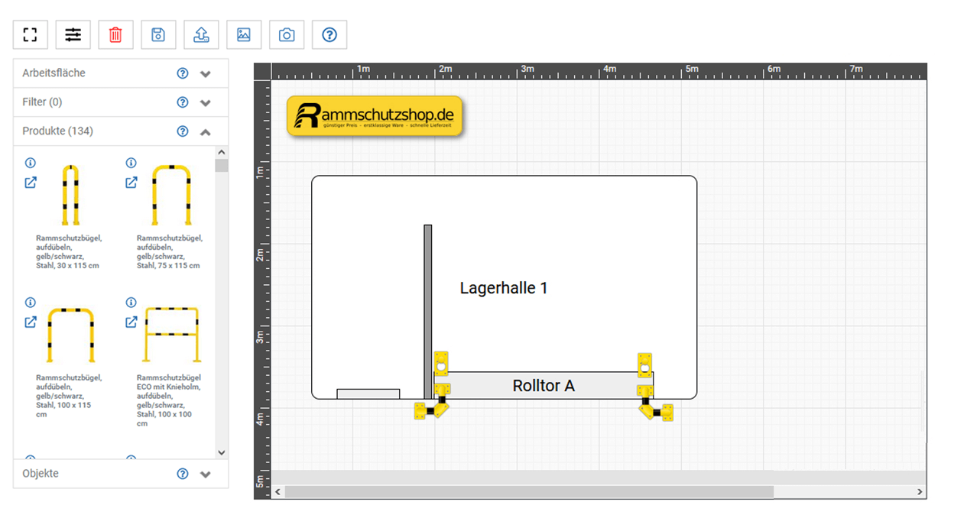
Task: Open the settings sliders icon
Action: (x=73, y=34)
